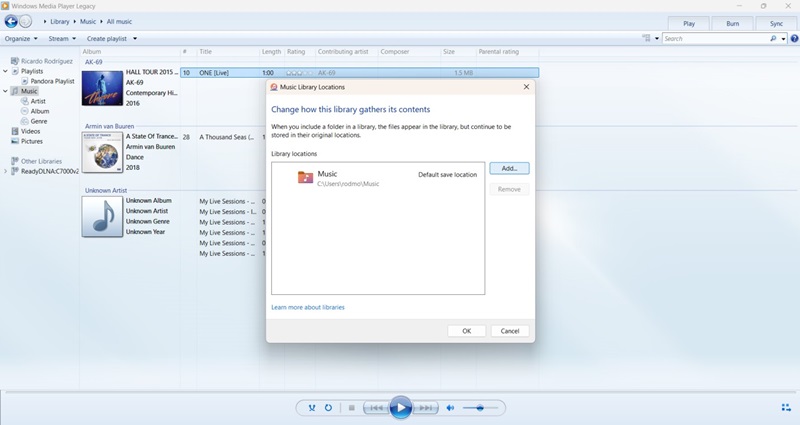Switch to Now Playing mode icon
The width and height of the screenshot is (800, 425).
tap(786, 407)
